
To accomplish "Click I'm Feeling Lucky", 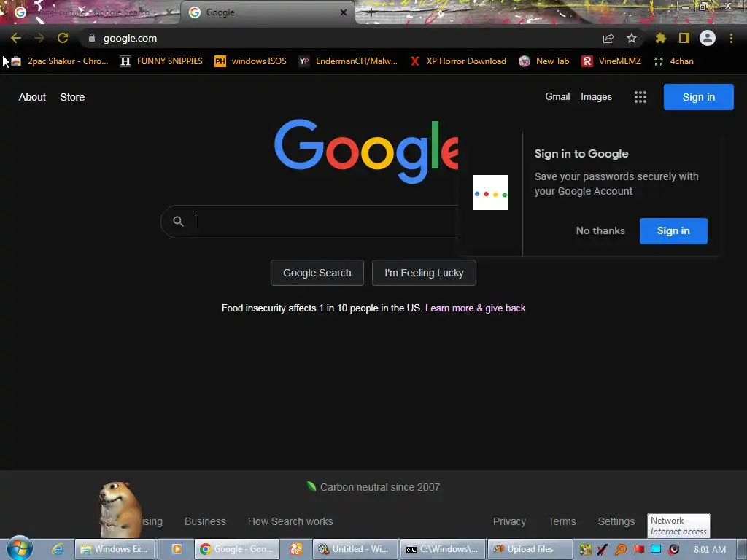I will tap(424, 273).
